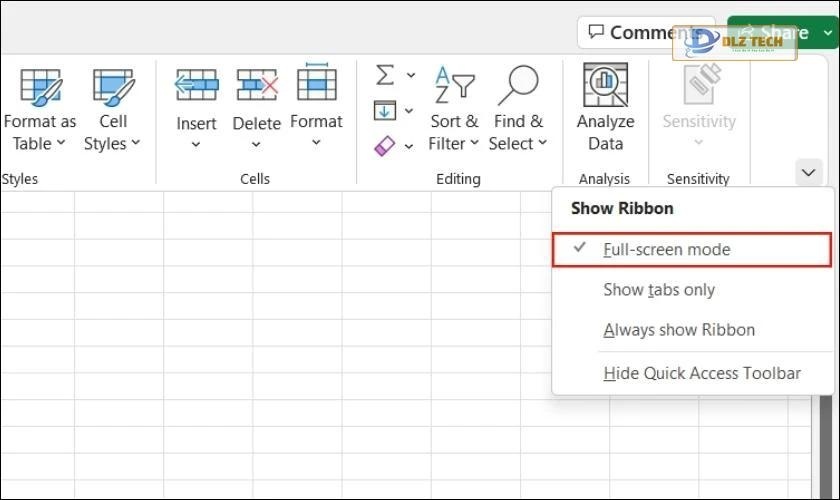
Task: Click the AutoSum sigma icon
Action: 385,76
